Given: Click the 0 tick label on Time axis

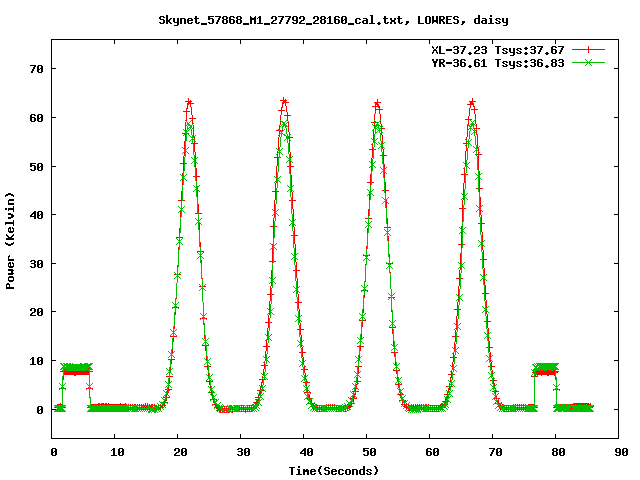Looking at the screenshot, I should (x=54, y=452).
